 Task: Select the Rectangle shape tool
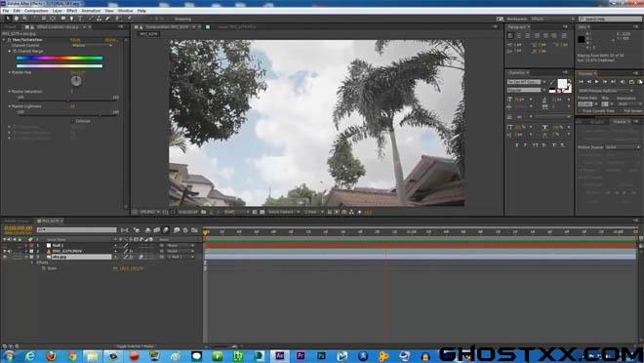pyautogui.click(x=63, y=19)
